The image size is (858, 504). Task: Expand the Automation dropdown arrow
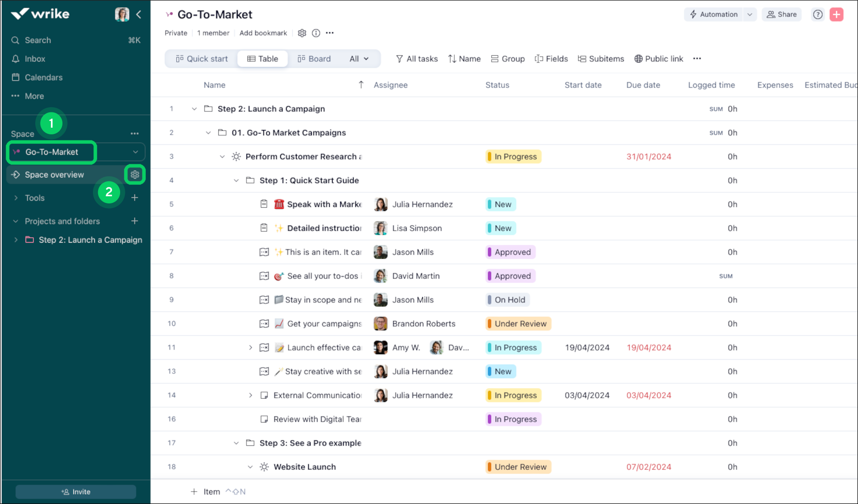750,14
